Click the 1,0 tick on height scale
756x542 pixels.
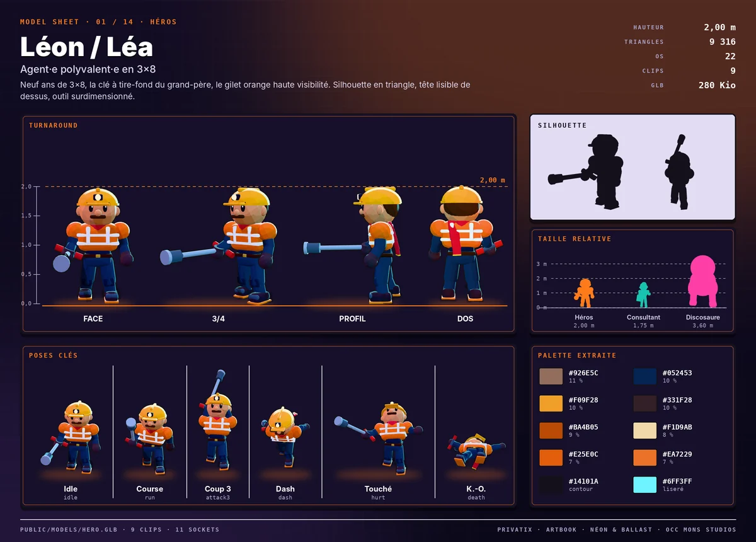coord(26,245)
